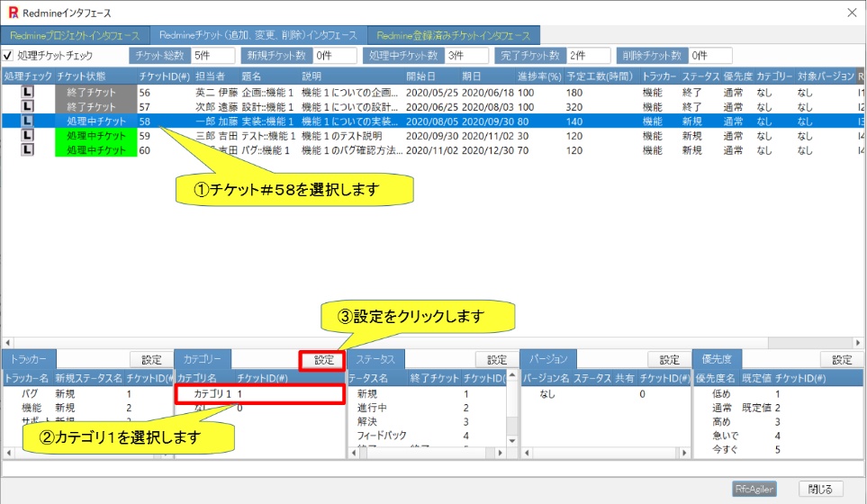Select the 処理中チケット state cell of ticket 60
Viewport: 867px width, 504px height.
click(96, 149)
